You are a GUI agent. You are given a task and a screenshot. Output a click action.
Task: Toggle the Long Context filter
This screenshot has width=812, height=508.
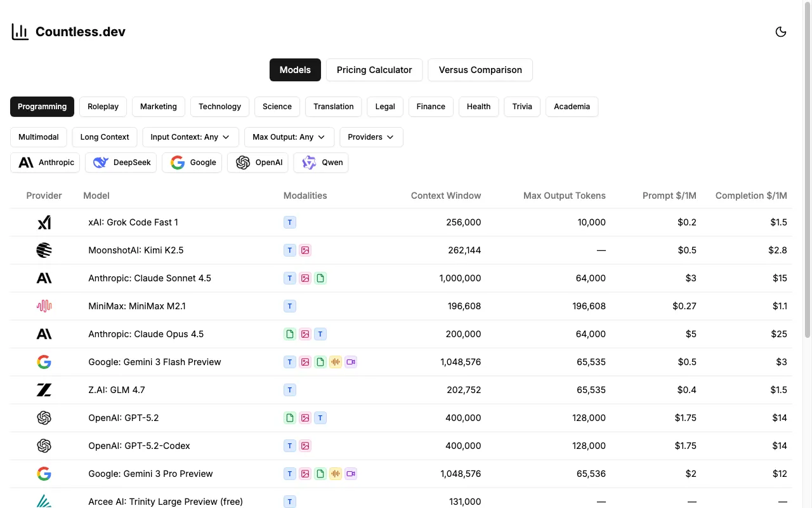105,137
